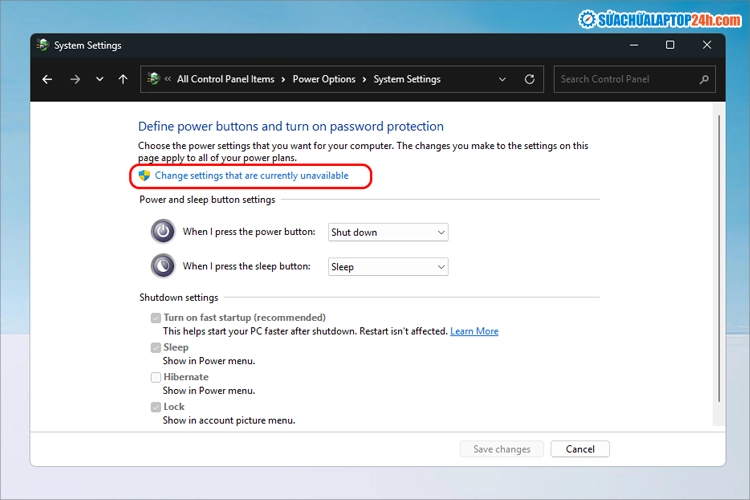Click Change settings that are currently unavailable
This screenshot has width=750, height=500.
click(x=252, y=176)
